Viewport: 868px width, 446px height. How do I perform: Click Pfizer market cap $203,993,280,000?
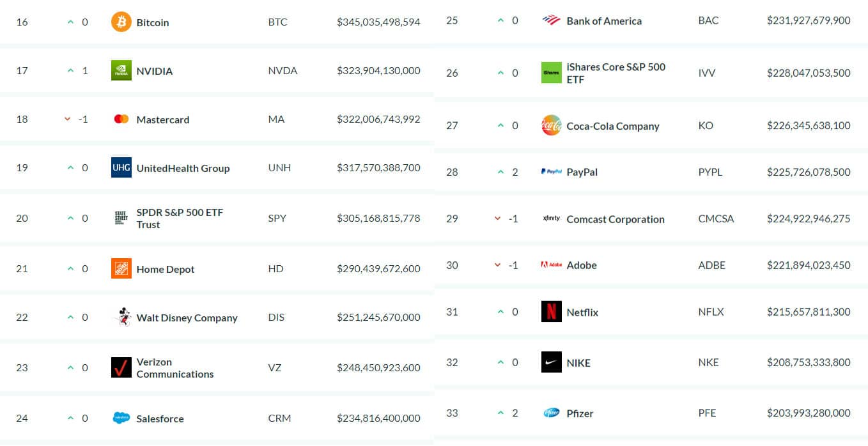(x=809, y=413)
